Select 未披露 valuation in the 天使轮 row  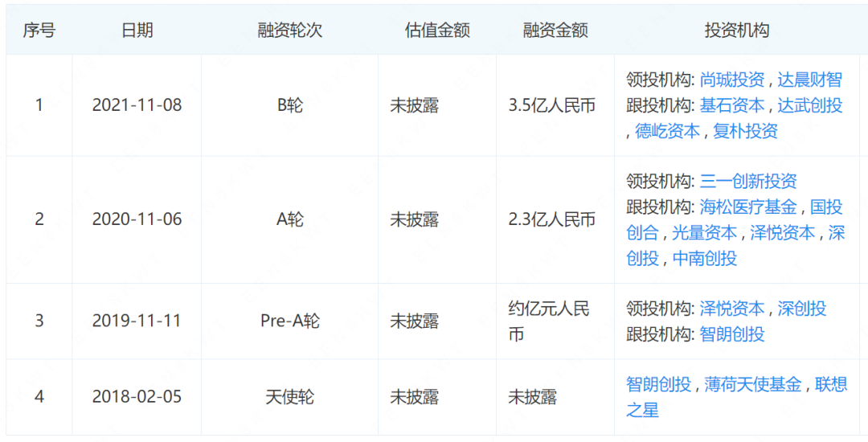[414, 397]
